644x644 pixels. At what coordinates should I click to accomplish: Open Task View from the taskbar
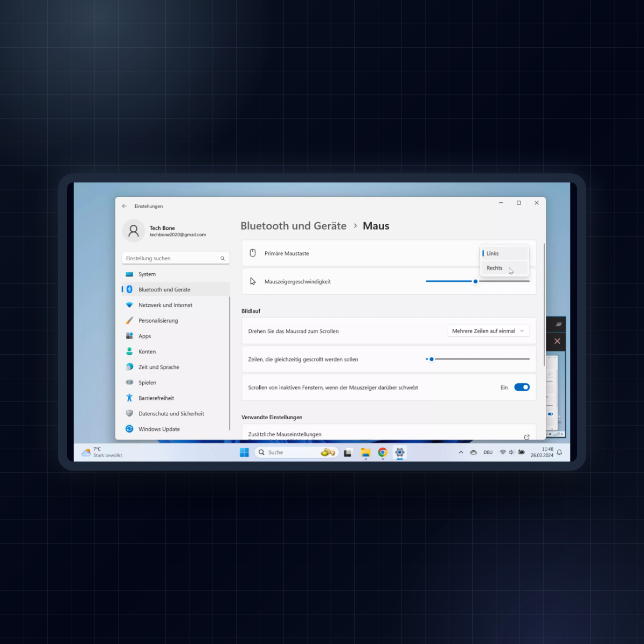(x=348, y=452)
